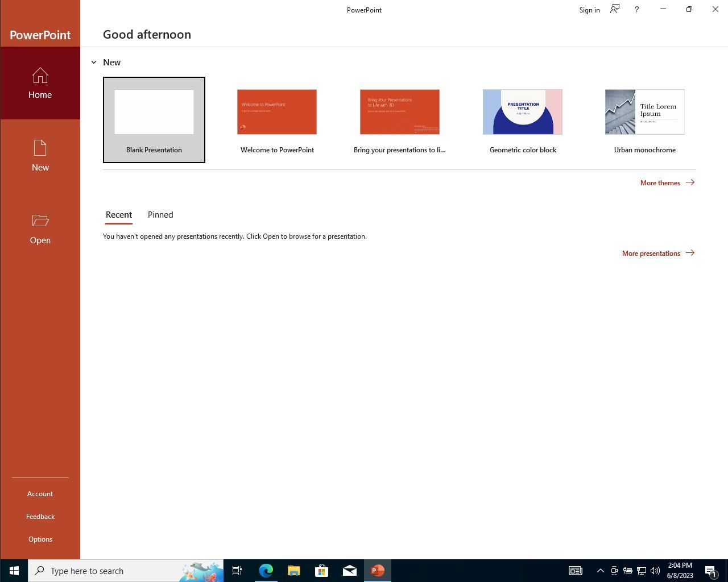Collapse the New section chevron

click(94, 63)
